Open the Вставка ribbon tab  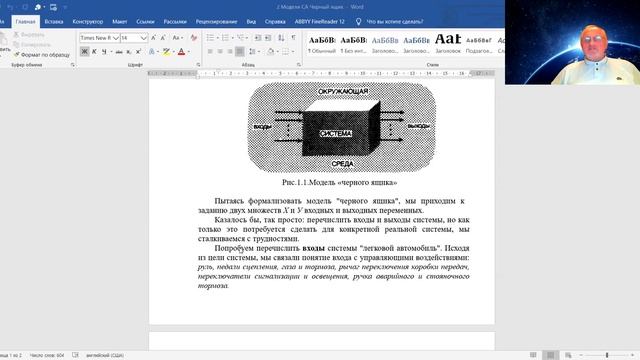[x=54, y=22]
